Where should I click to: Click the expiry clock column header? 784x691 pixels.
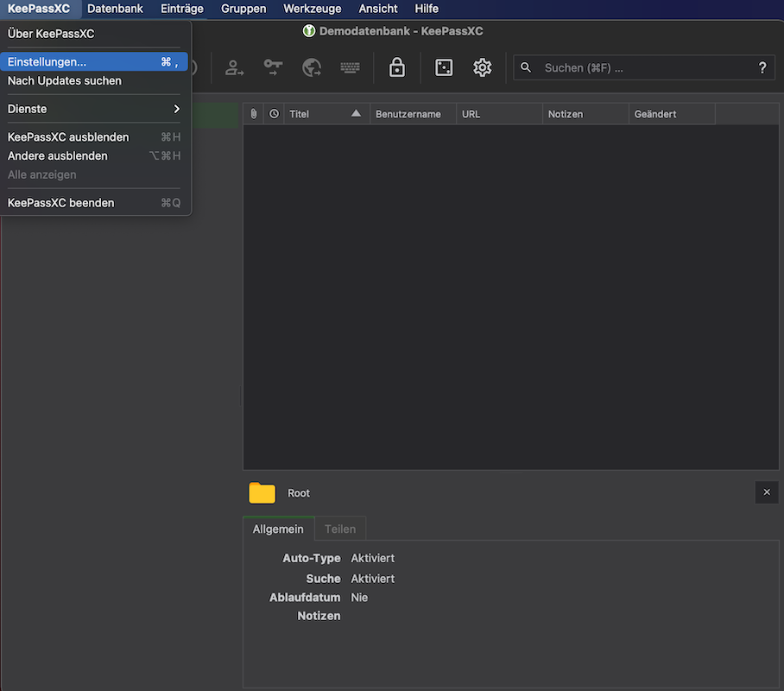(x=274, y=114)
